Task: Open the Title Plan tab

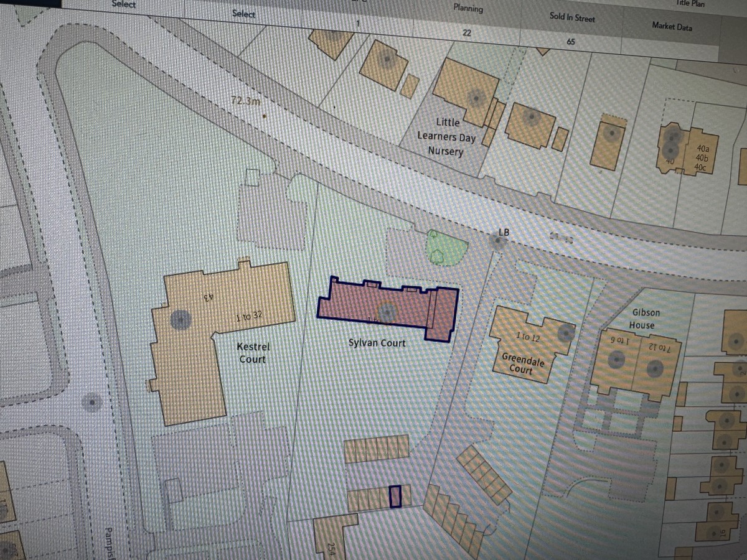Action: (688, 3)
